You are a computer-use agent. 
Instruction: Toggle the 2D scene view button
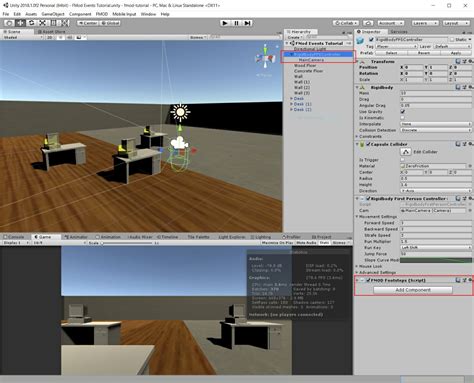click(x=50, y=37)
